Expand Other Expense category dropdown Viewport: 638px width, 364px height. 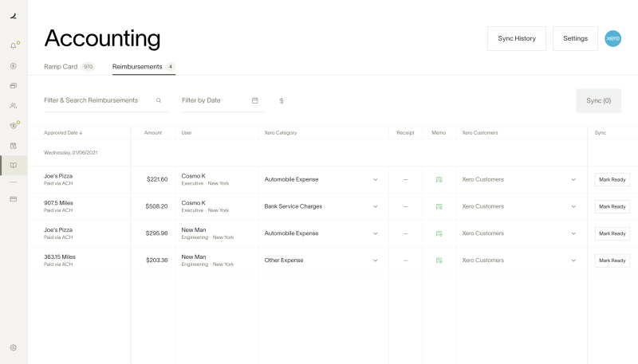[375, 260]
